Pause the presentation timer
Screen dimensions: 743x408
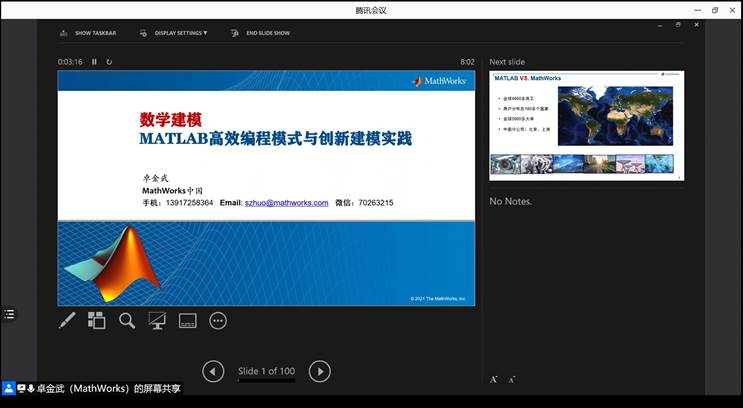click(95, 62)
